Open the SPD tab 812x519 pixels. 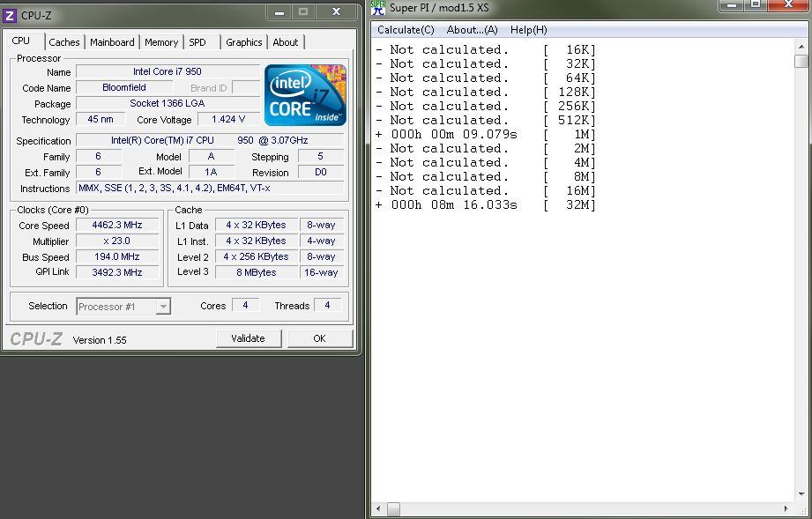point(197,42)
